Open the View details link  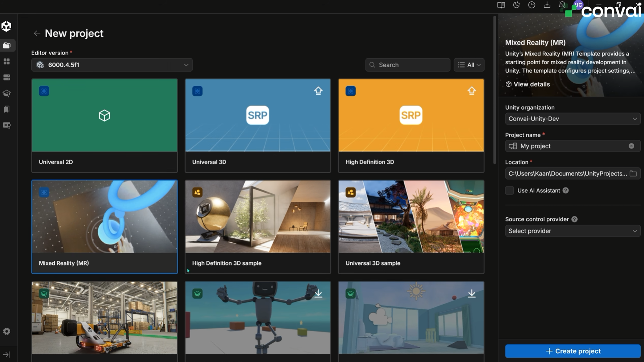[527, 84]
